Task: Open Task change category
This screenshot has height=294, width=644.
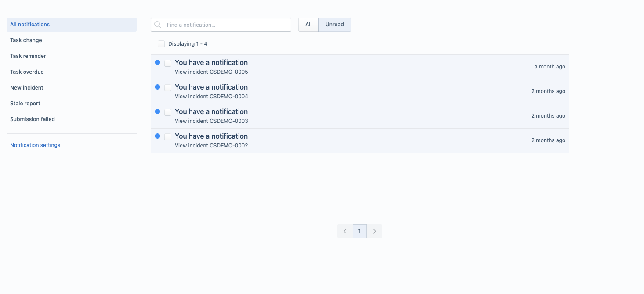Action: (x=72, y=40)
